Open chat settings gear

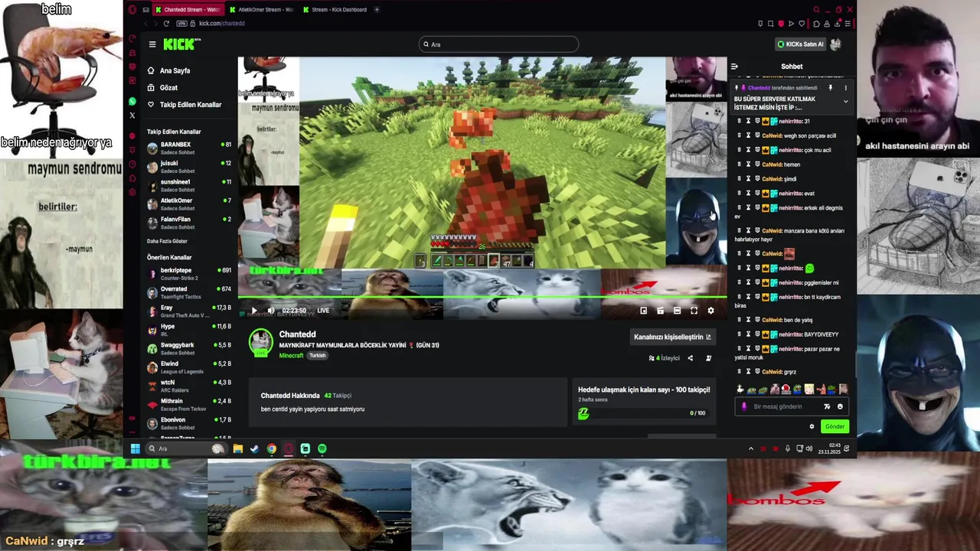pyautogui.click(x=812, y=426)
